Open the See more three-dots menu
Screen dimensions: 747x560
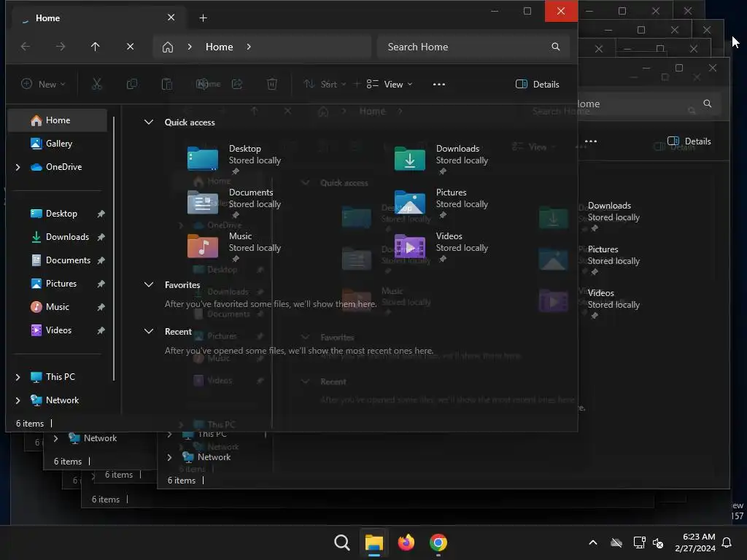coord(438,85)
